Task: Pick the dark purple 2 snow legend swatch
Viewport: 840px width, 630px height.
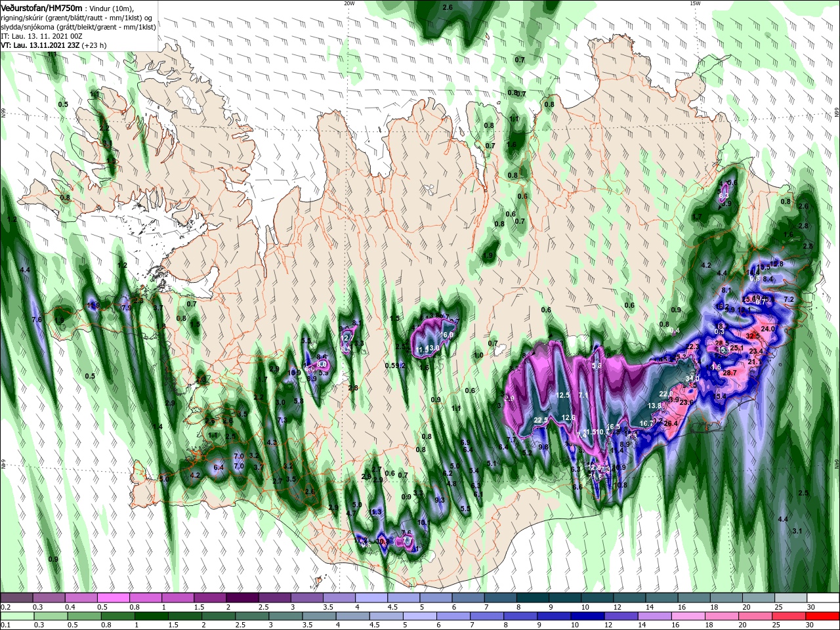Action: pyautogui.click(x=241, y=598)
